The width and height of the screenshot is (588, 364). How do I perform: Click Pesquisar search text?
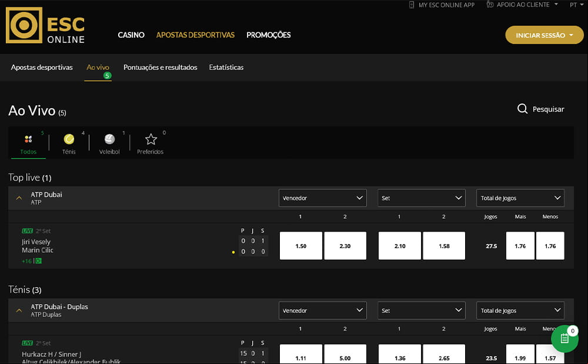coord(548,109)
